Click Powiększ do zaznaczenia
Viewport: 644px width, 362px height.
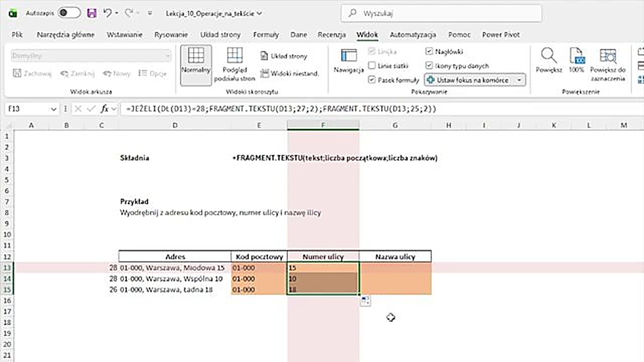click(x=608, y=65)
